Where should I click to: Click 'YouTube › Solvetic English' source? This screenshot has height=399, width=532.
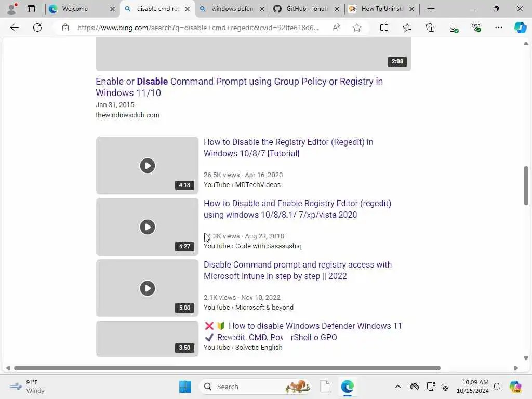(x=243, y=348)
